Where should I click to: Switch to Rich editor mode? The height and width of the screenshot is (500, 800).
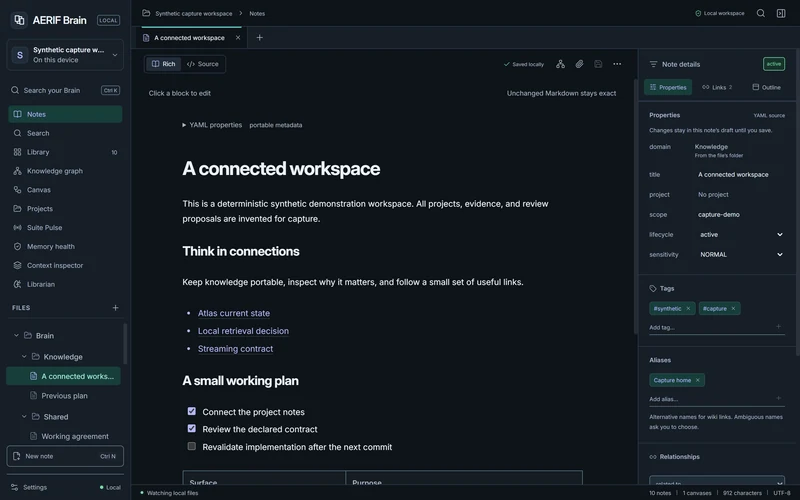tap(164, 64)
